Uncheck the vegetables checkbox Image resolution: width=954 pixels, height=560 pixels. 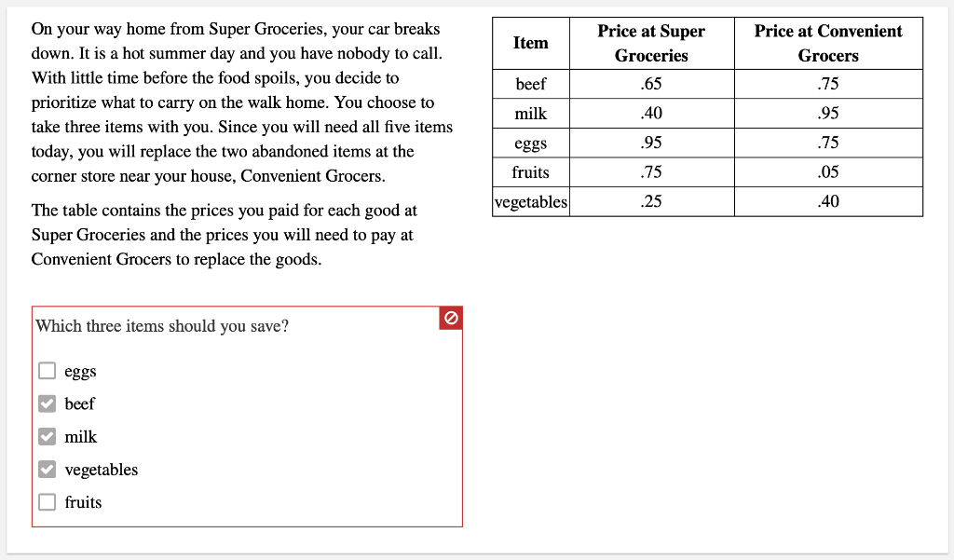click(47, 469)
